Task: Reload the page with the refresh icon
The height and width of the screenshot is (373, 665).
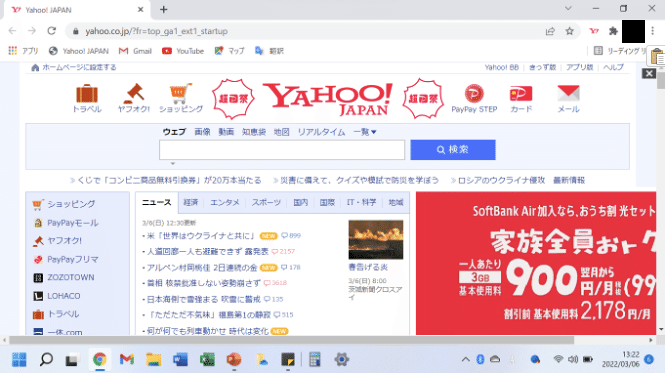Action: tap(52, 31)
